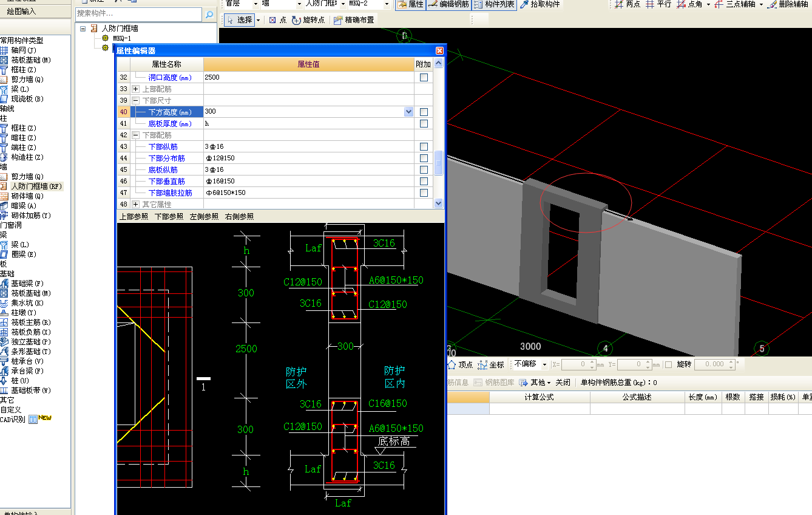The image size is (812, 515).
Task: Select 暗梁(A) component
Action: (x=23, y=206)
